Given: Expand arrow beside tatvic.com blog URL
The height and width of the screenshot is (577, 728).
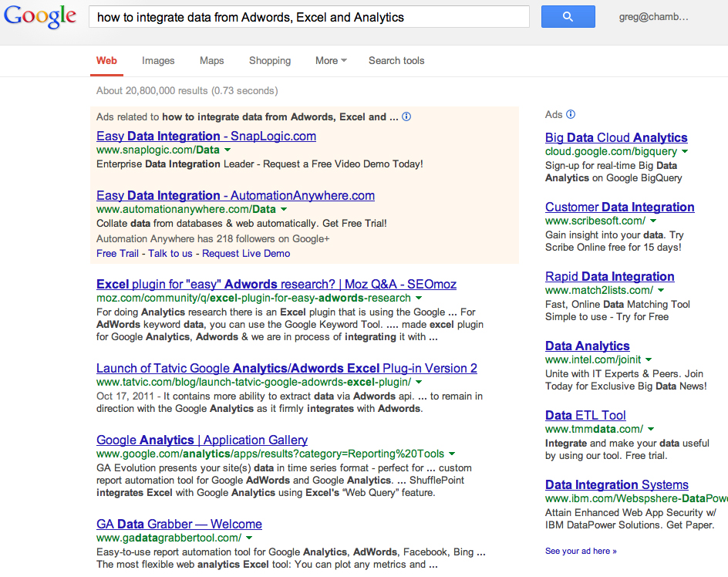Looking at the screenshot, I should click(x=418, y=383).
